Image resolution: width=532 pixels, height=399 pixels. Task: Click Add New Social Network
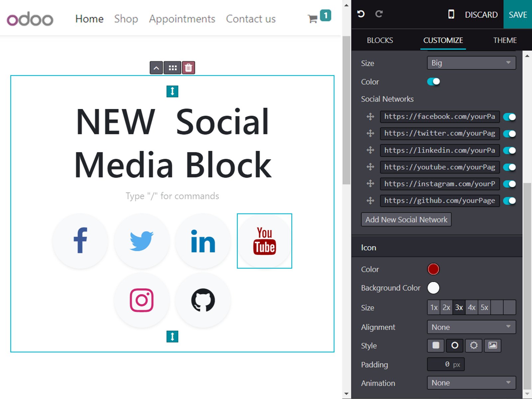pos(406,219)
